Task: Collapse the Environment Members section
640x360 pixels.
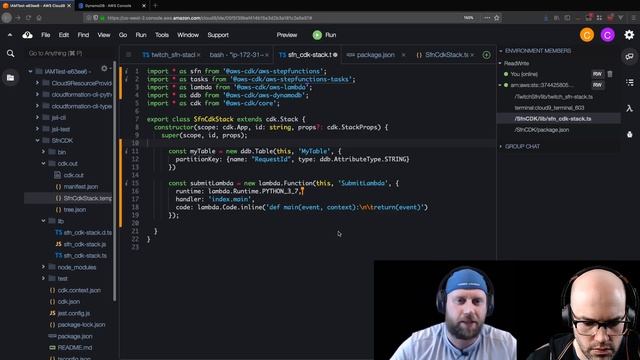Action: pyautogui.click(x=501, y=51)
